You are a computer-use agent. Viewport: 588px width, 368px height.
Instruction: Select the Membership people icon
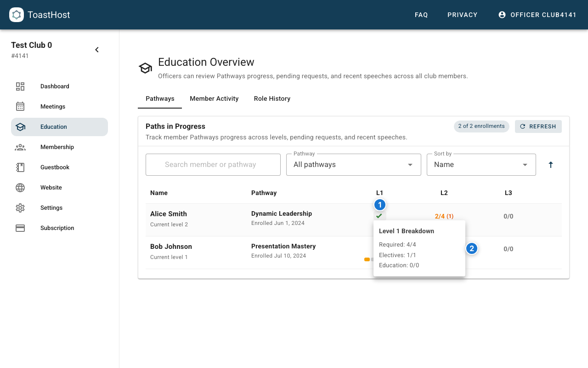[x=20, y=147]
